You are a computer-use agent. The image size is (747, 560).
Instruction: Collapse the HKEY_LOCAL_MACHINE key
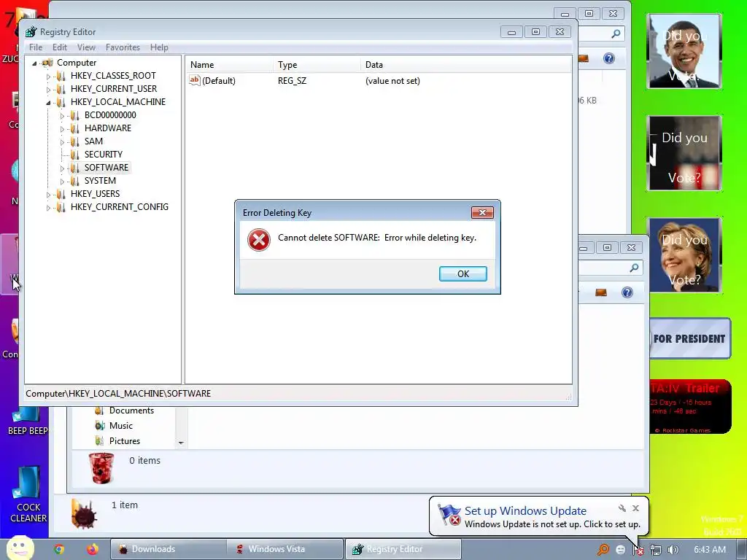pos(48,102)
